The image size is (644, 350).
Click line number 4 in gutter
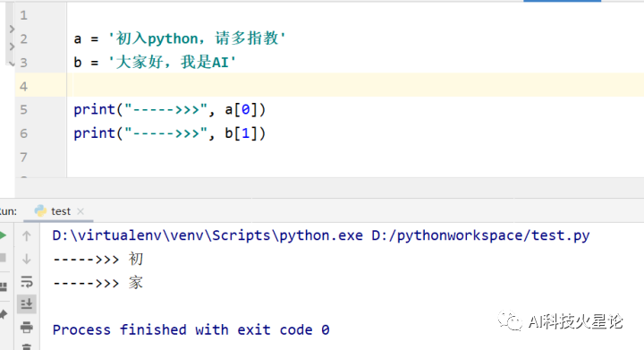point(24,87)
